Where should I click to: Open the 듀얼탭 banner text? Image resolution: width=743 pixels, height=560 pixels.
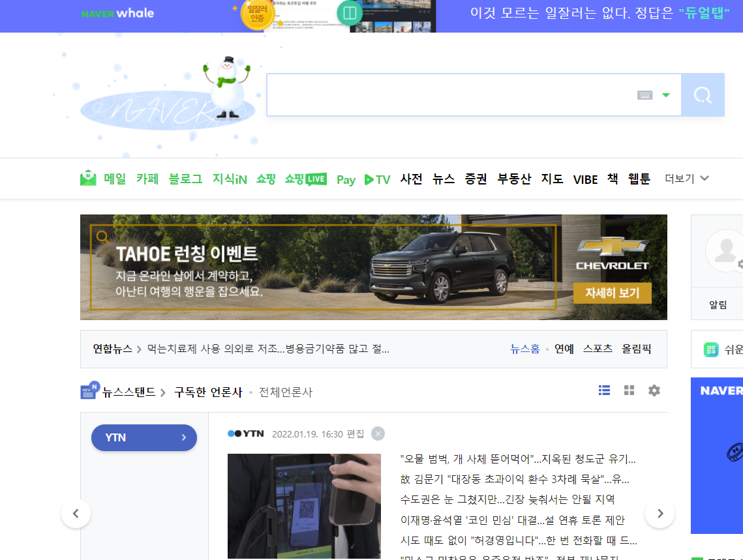tap(704, 13)
